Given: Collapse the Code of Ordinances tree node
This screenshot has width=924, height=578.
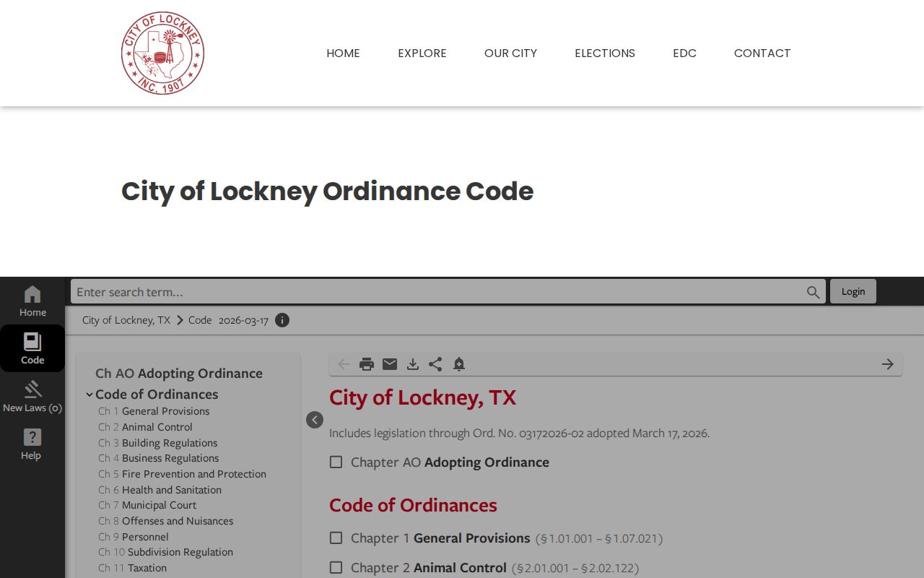Looking at the screenshot, I should click(x=90, y=394).
